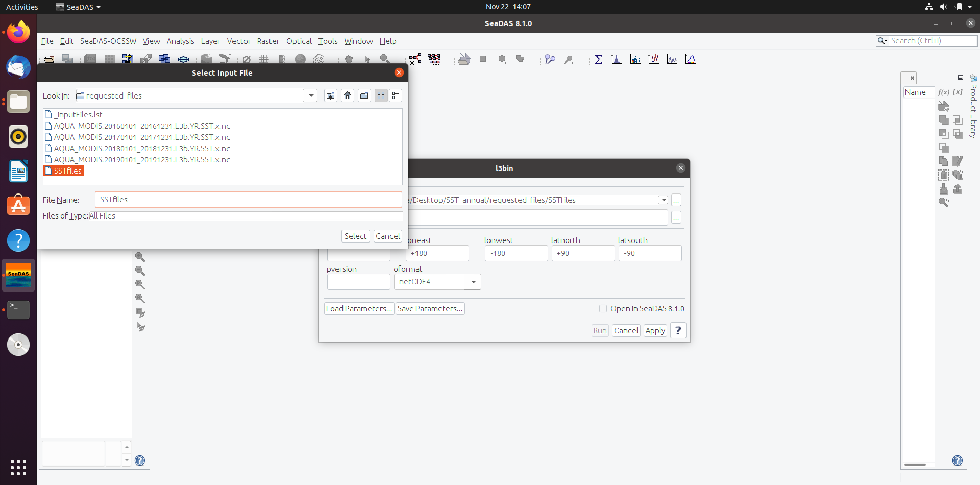Expand the SSTfiles path dropdown in l3bin dialog
This screenshot has width=980, height=485.
coord(663,200)
